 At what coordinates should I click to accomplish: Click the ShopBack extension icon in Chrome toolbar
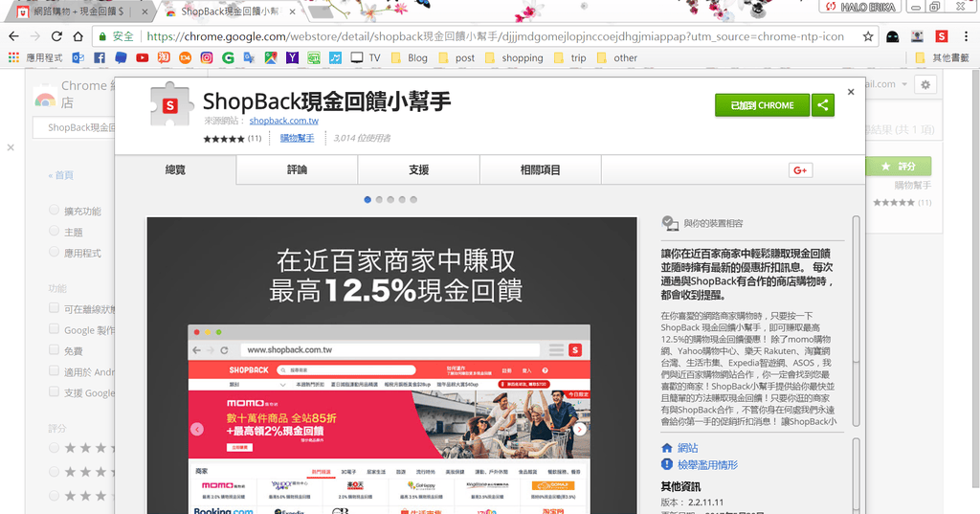click(x=942, y=36)
